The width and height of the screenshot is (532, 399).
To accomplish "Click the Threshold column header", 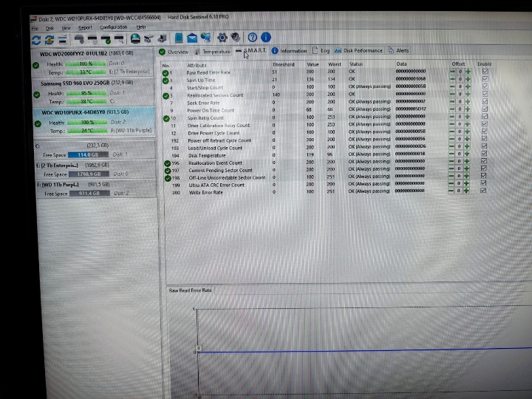I will pyautogui.click(x=283, y=64).
